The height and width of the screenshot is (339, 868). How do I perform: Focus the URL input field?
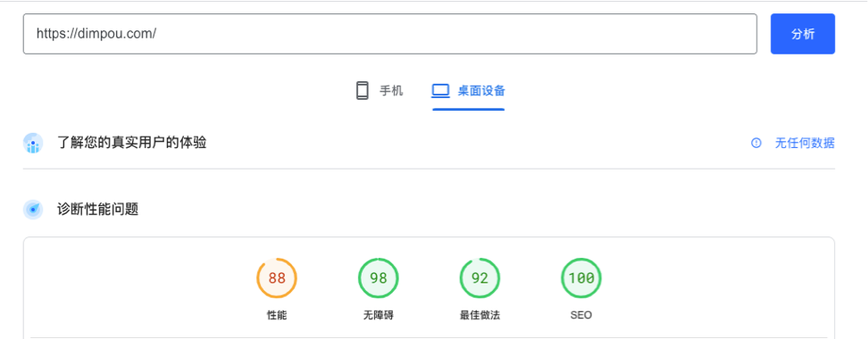[x=389, y=34]
